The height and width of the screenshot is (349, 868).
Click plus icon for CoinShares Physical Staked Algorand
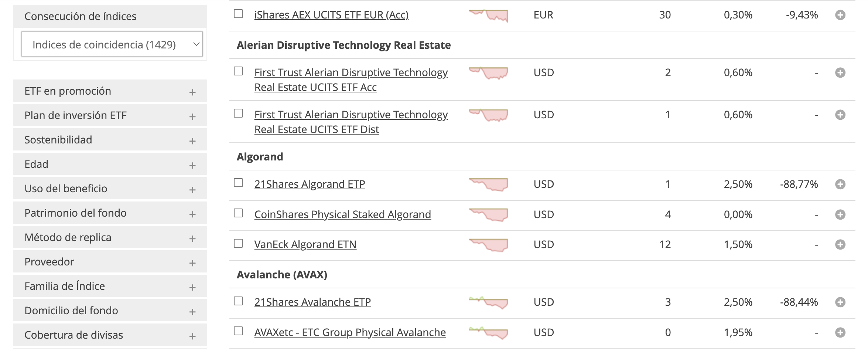pos(840,215)
